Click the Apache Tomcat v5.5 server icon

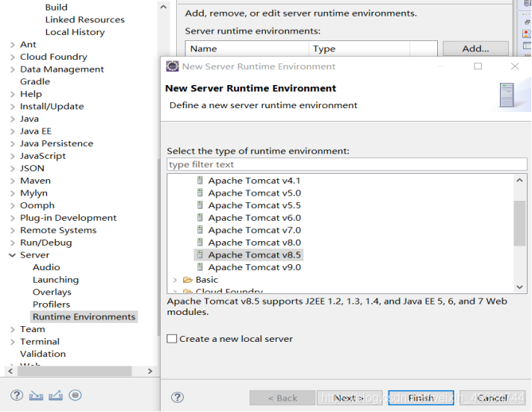[x=200, y=205]
